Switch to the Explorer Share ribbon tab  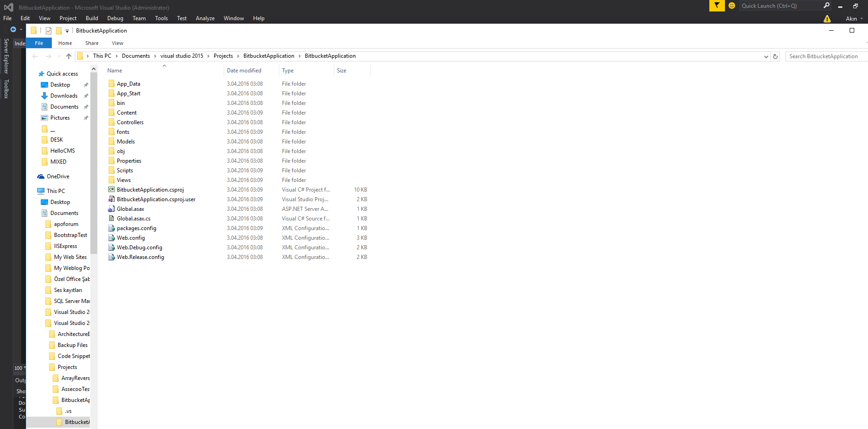pos(92,43)
